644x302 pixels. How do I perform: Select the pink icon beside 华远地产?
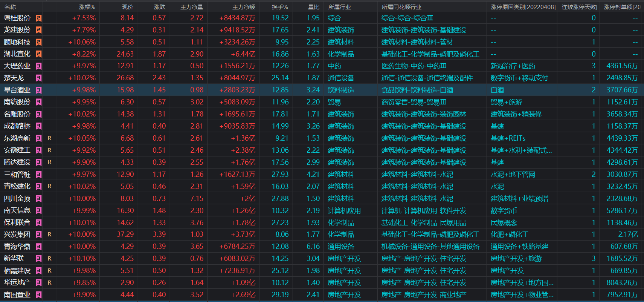(38, 283)
